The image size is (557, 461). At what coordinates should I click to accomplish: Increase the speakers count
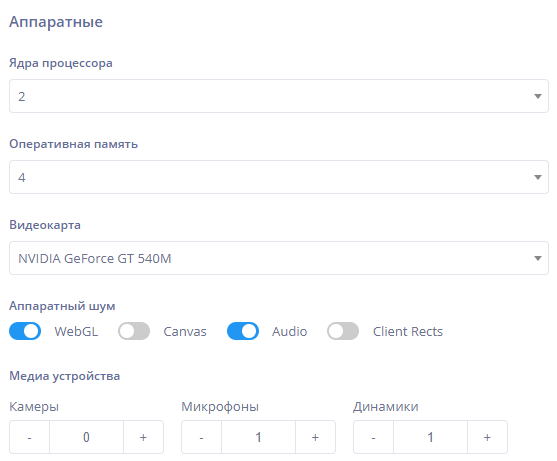tap(487, 437)
